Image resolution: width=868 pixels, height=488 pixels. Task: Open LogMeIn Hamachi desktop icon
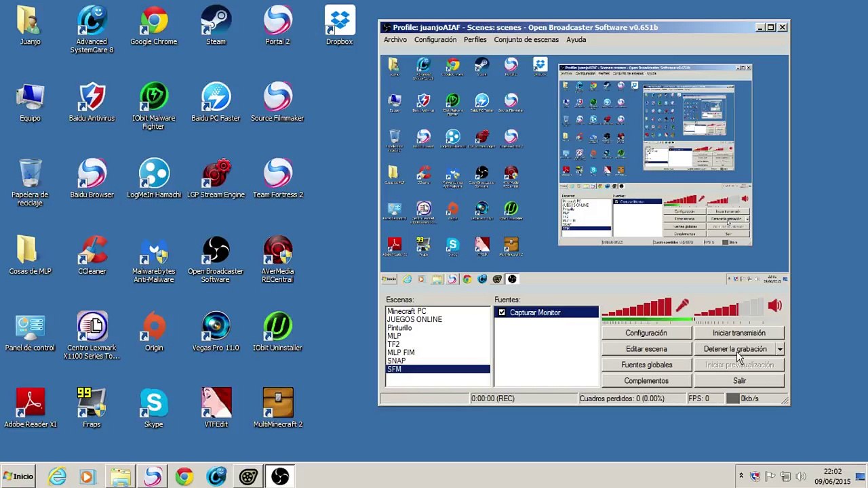point(153,179)
